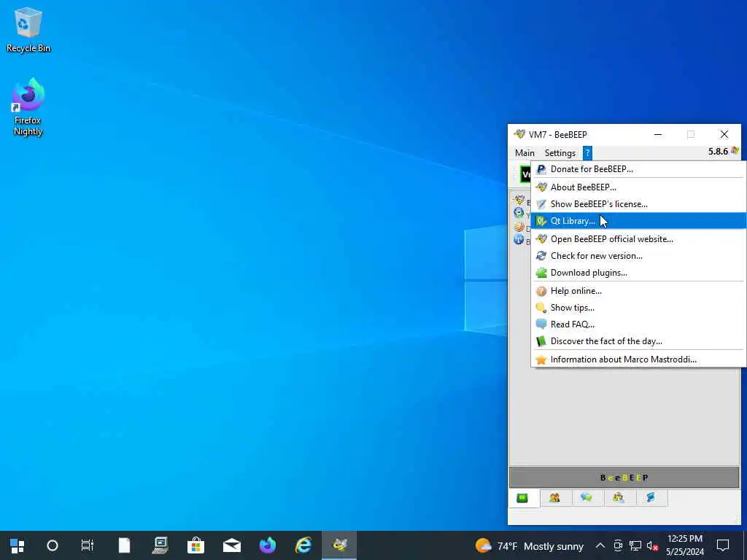Click the Cortana circle search icon
The image size is (747, 560).
[x=53, y=545]
